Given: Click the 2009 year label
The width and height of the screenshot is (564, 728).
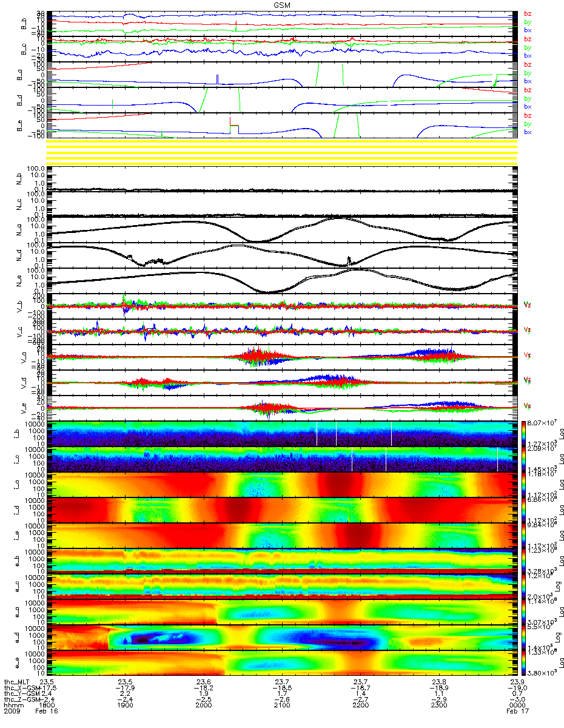Looking at the screenshot, I should (x=13, y=712).
